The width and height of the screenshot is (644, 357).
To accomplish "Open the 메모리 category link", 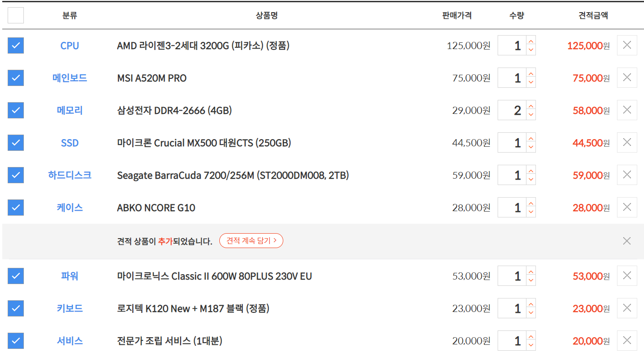I will pyautogui.click(x=70, y=110).
